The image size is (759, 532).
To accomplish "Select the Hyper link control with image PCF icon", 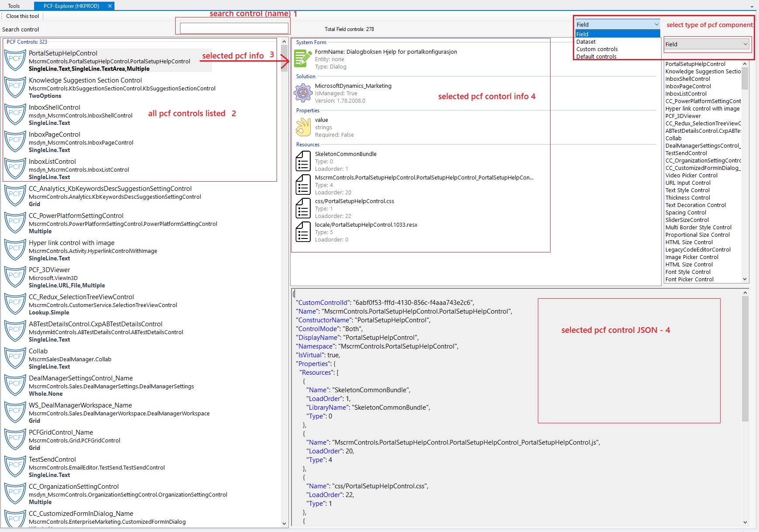I will pos(15,250).
